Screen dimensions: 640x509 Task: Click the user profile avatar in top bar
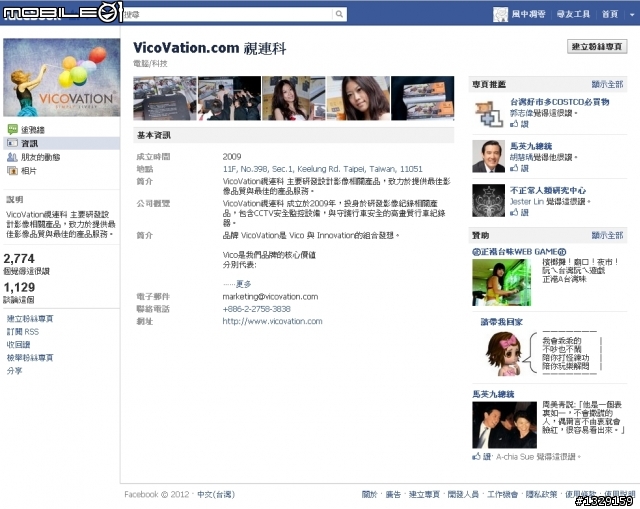pos(500,14)
